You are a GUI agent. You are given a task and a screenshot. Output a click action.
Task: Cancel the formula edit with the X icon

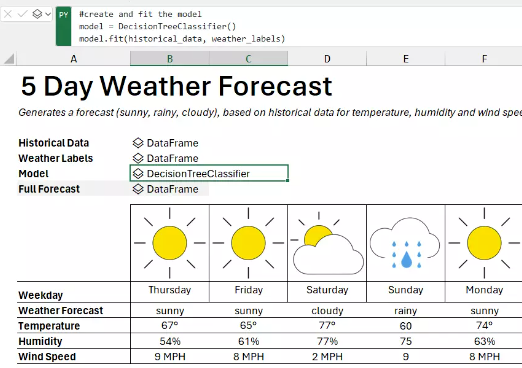pos(8,14)
